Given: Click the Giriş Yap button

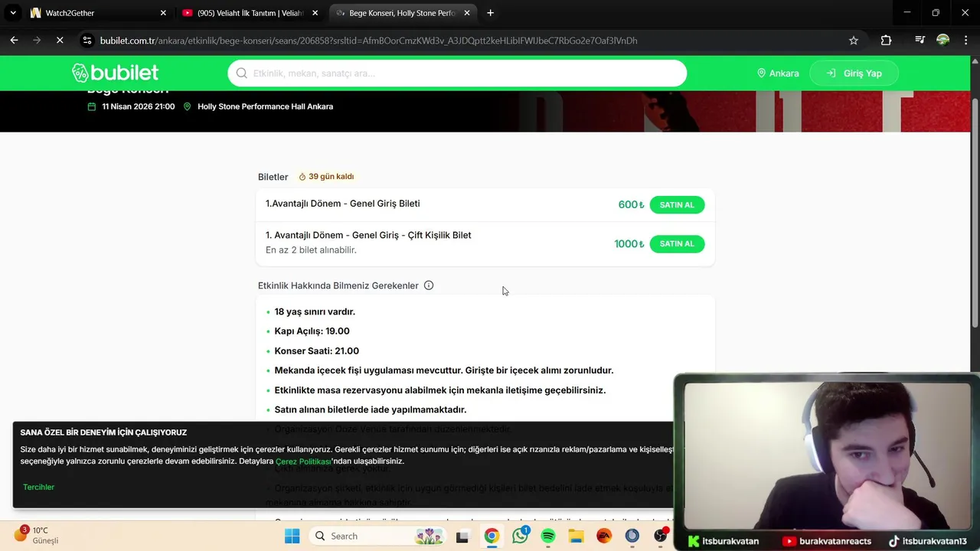Looking at the screenshot, I should coord(854,73).
